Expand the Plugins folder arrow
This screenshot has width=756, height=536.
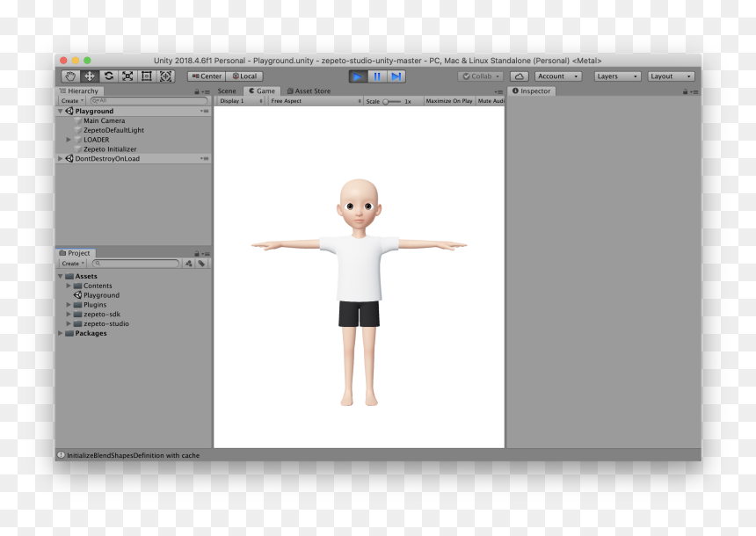tap(69, 305)
